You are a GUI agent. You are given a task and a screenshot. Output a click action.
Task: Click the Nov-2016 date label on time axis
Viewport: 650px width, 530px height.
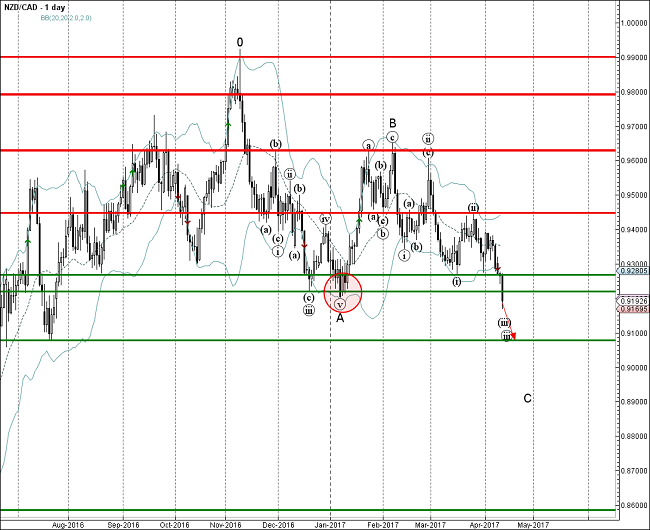226,523
